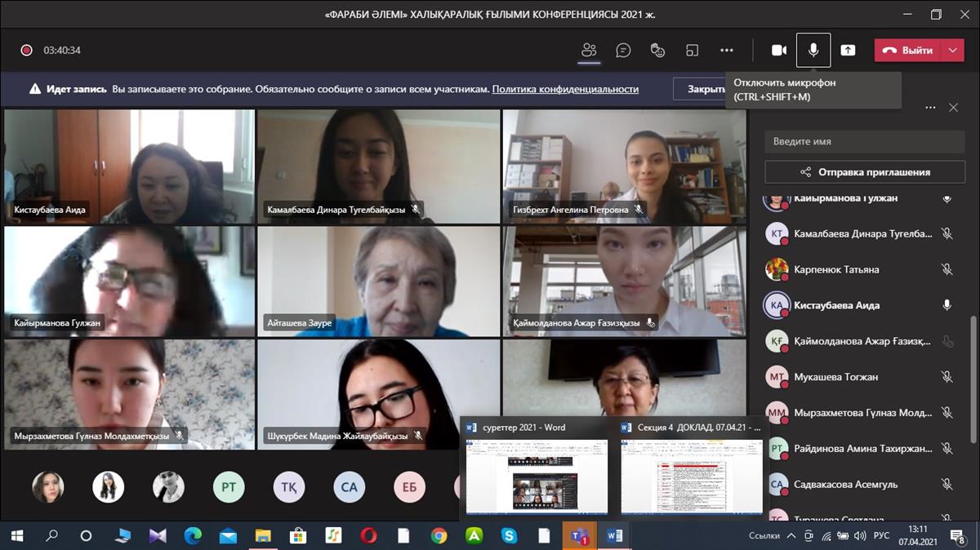Screen dimensions: 980x550
Task: Open the reactions and raise hand icon
Action: (657, 50)
